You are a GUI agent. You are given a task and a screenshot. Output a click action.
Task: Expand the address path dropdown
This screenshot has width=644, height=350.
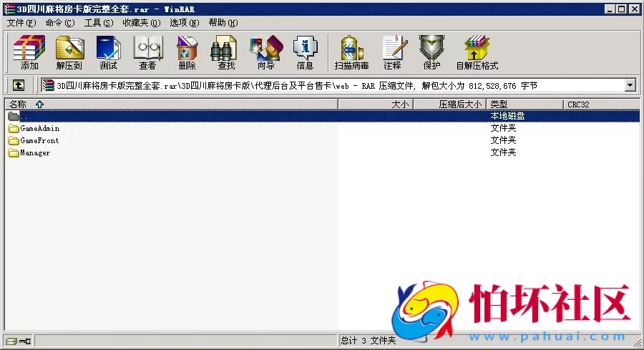(x=630, y=85)
